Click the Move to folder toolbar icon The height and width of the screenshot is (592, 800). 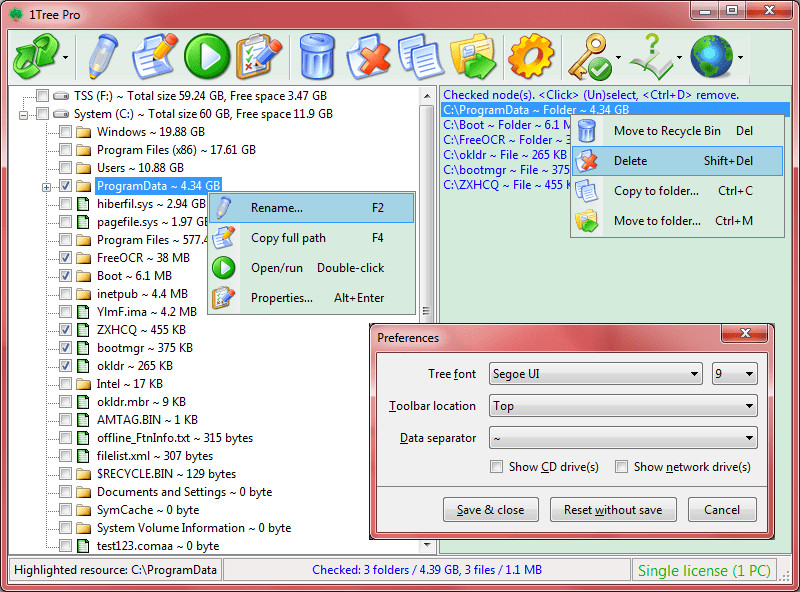click(473, 56)
